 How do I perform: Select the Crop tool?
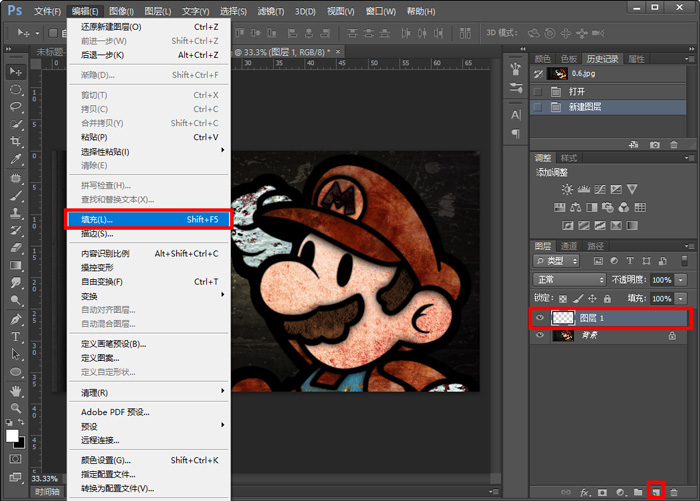click(16, 142)
